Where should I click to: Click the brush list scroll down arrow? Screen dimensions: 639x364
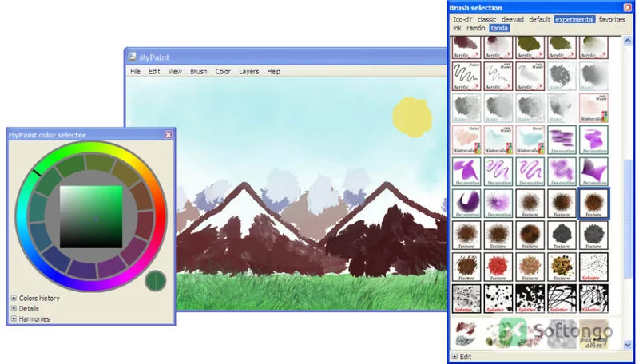[628, 346]
